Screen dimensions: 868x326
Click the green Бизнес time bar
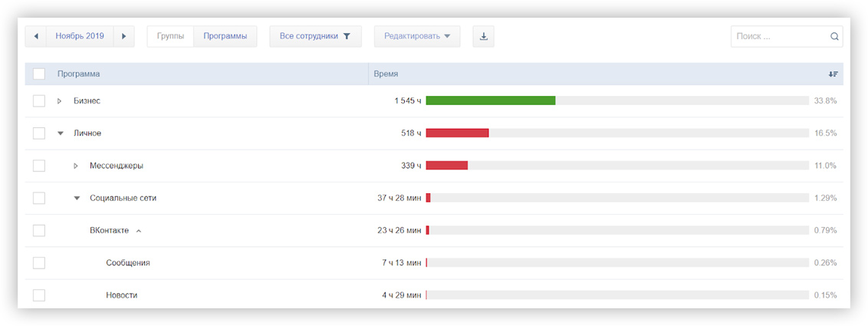490,100
